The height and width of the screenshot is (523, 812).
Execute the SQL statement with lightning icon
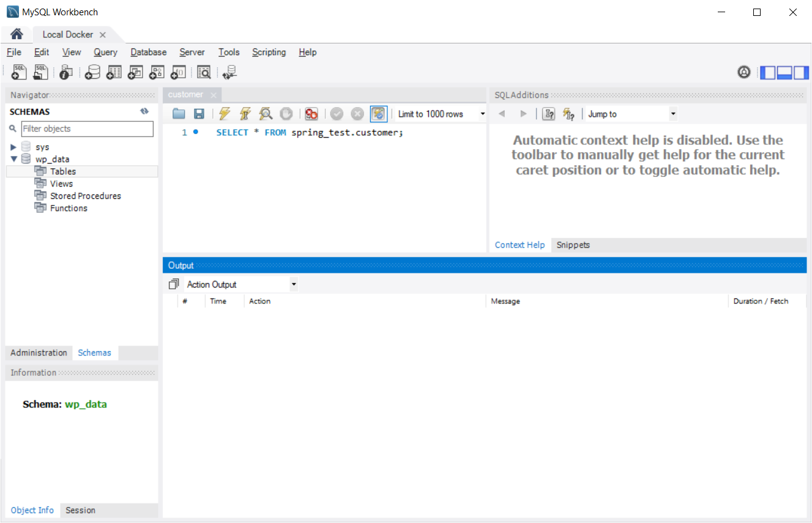point(225,114)
